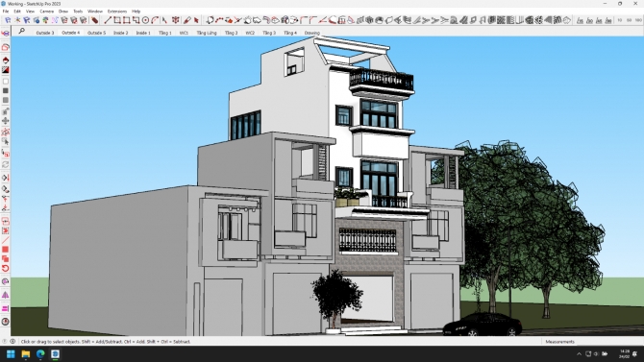Click the red star-shaped icon in left toolbar
The width and height of the screenshot is (644, 362).
coord(6,132)
